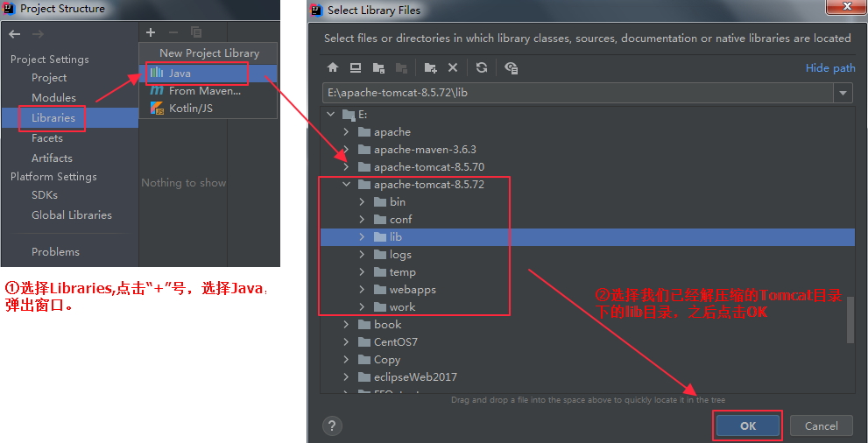Image resolution: width=868 pixels, height=443 pixels.
Task: Click the Module directory toolbar icon
Action: 401,67
